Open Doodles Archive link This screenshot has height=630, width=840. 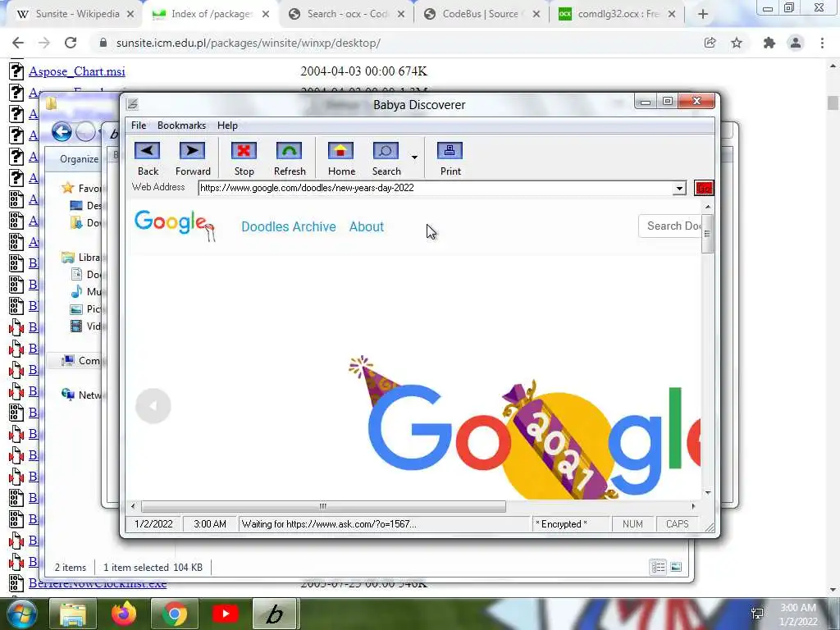pyautogui.click(x=288, y=226)
